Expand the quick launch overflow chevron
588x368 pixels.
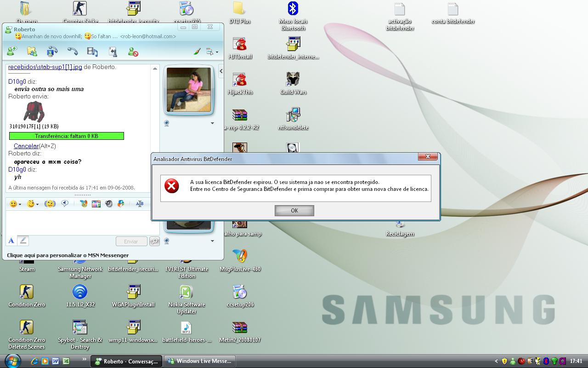tap(84, 359)
